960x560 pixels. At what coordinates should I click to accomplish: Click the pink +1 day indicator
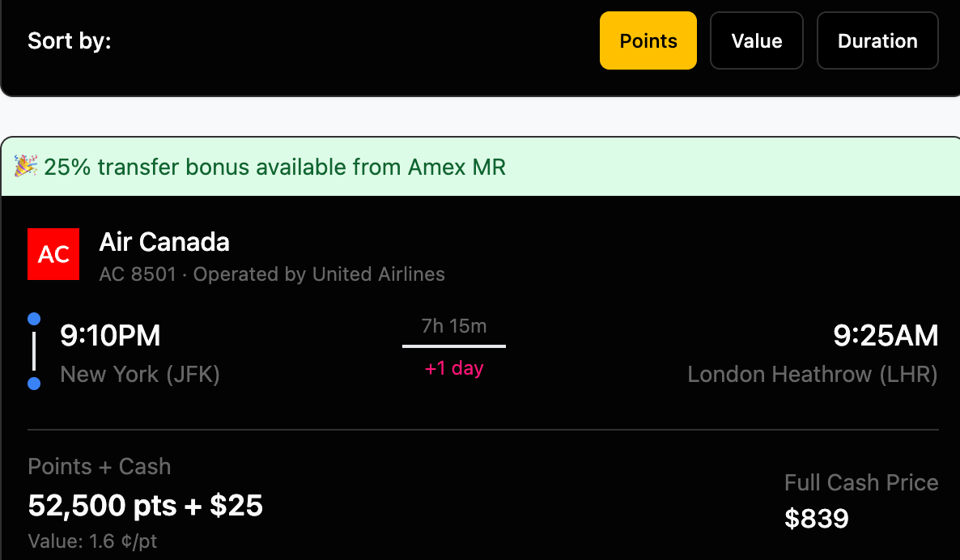coord(454,368)
